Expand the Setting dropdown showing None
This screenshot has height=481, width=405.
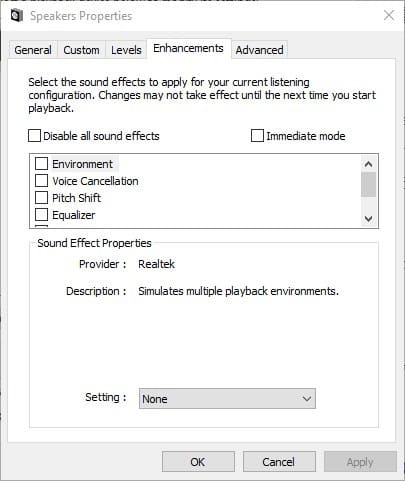227,399
